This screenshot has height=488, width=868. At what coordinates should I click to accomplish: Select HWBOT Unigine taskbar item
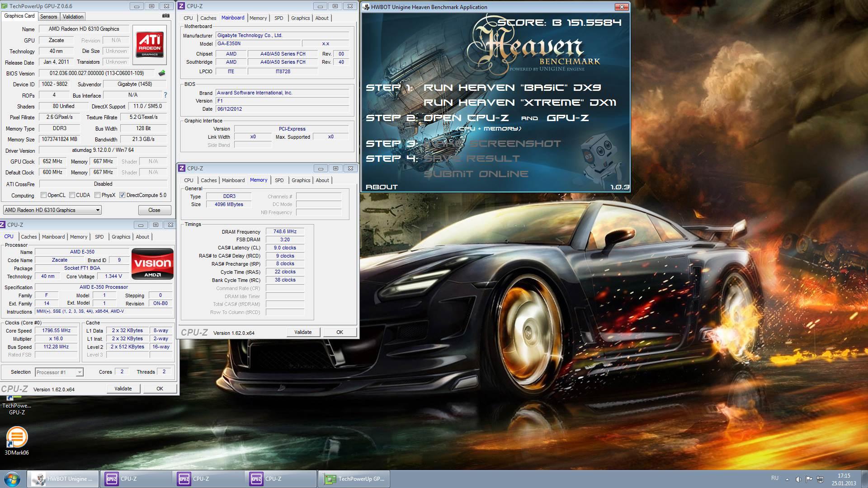63,479
